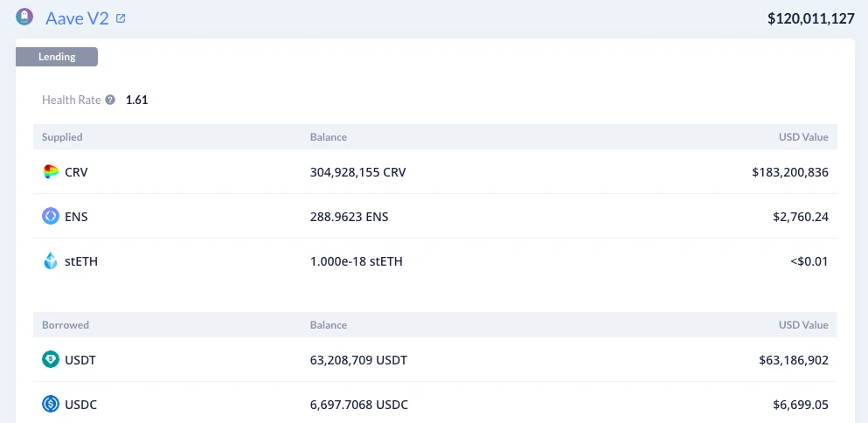Click the USDC token icon

click(51, 404)
